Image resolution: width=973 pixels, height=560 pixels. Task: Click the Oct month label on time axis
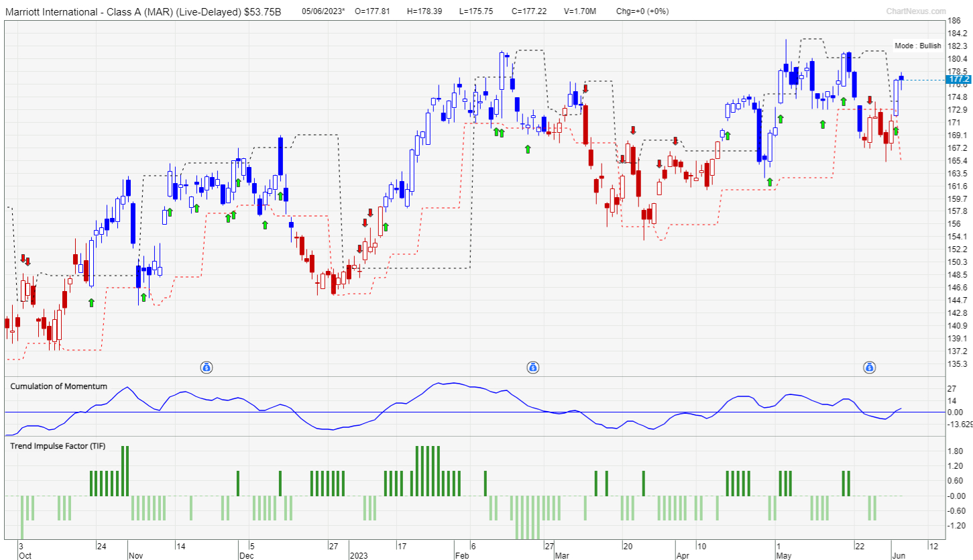click(25, 556)
